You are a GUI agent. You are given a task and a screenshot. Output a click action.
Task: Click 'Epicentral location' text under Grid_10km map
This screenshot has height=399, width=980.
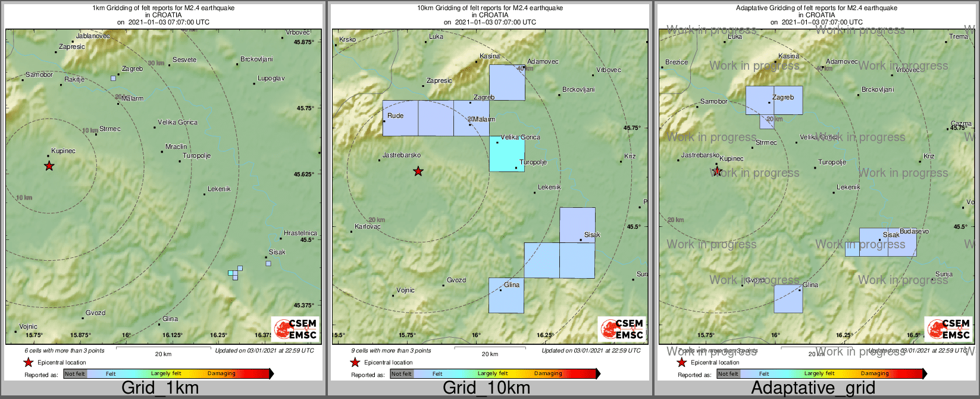389,362
